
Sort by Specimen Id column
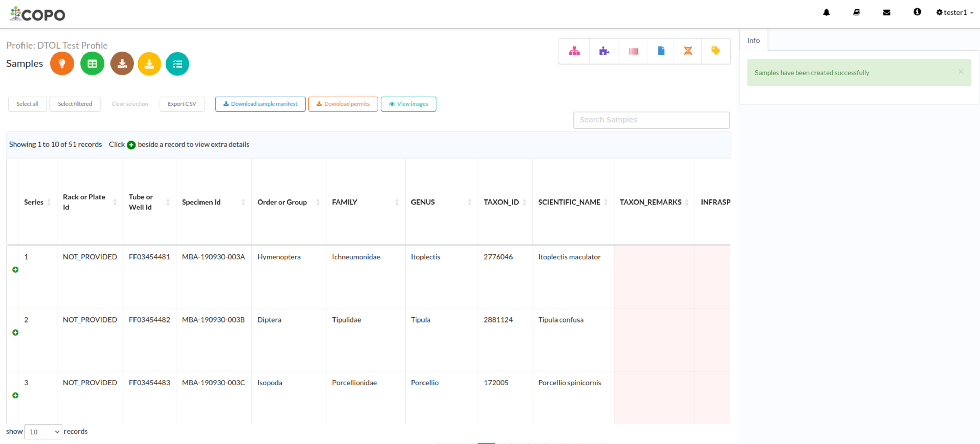pos(214,202)
